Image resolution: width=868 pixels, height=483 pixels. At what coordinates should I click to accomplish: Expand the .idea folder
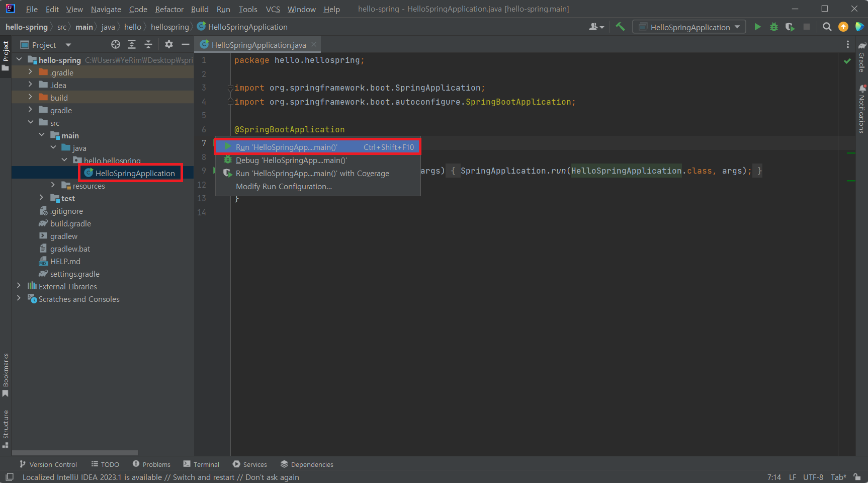(31, 85)
